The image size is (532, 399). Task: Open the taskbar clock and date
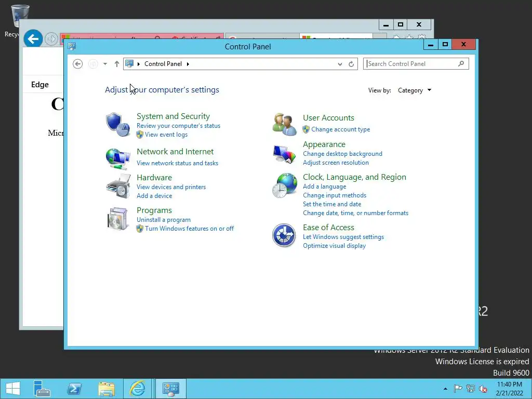pyautogui.click(x=509, y=389)
